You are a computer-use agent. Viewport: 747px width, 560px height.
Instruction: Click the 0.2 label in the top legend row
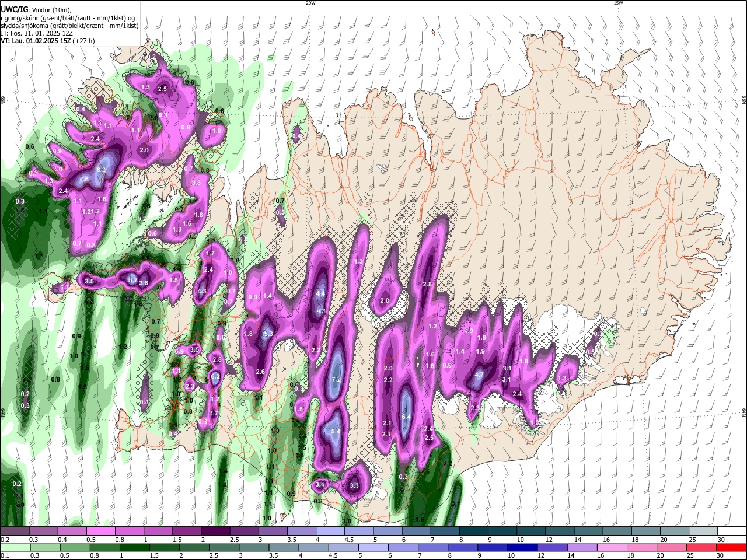pos(5,540)
